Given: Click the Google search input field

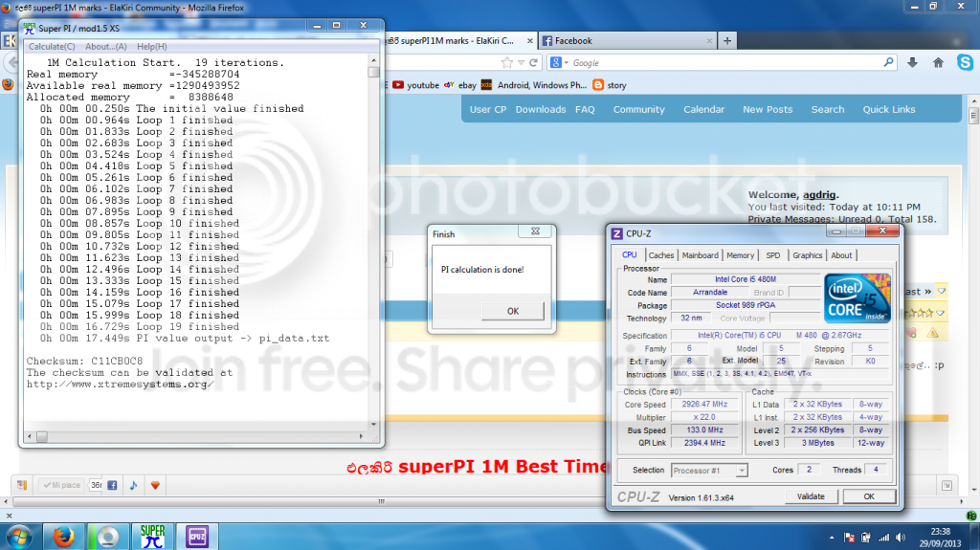Looking at the screenshot, I should pyautogui.click(x=725, y=62).
